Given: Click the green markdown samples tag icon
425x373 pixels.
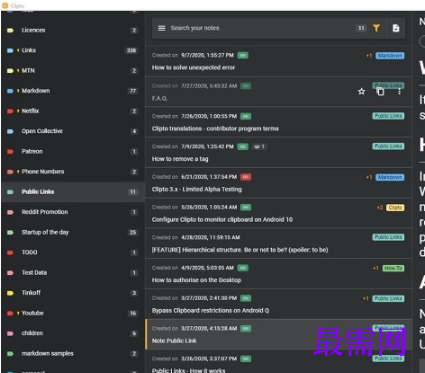Looking at the screenshot, I should (10, 354).
